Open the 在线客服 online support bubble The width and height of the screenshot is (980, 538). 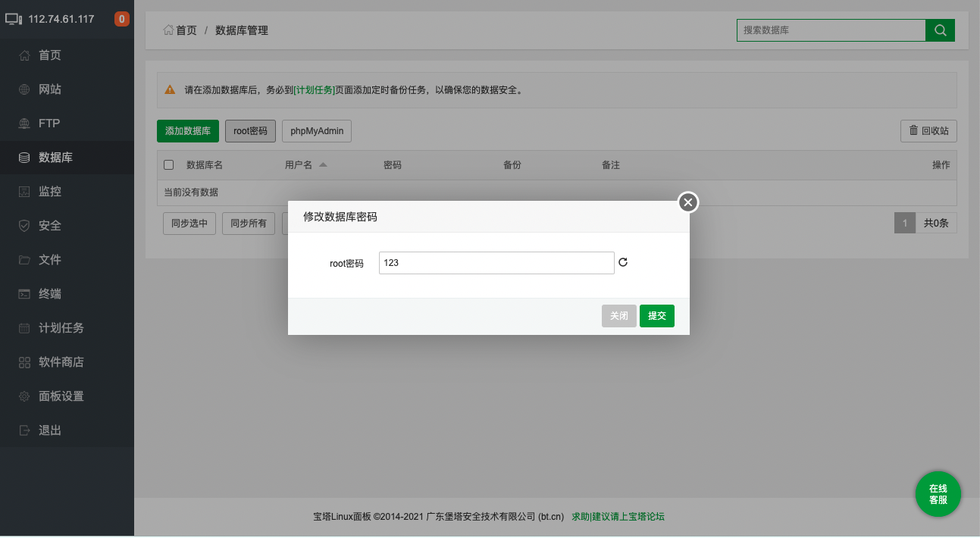click(938, 494)
